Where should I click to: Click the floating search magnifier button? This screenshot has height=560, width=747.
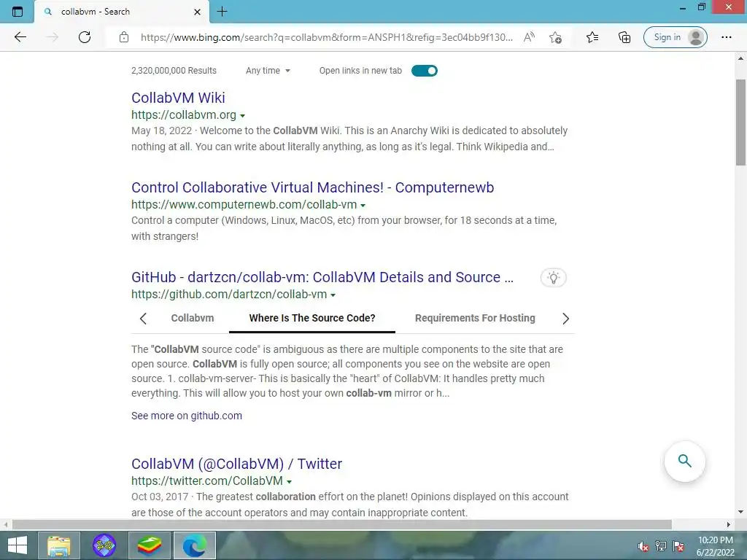(684, 462)
